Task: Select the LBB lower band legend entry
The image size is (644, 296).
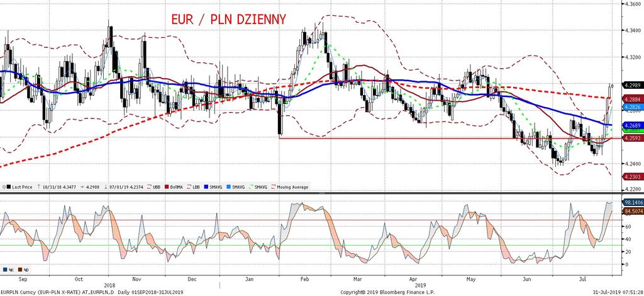Action: (194, 187)
